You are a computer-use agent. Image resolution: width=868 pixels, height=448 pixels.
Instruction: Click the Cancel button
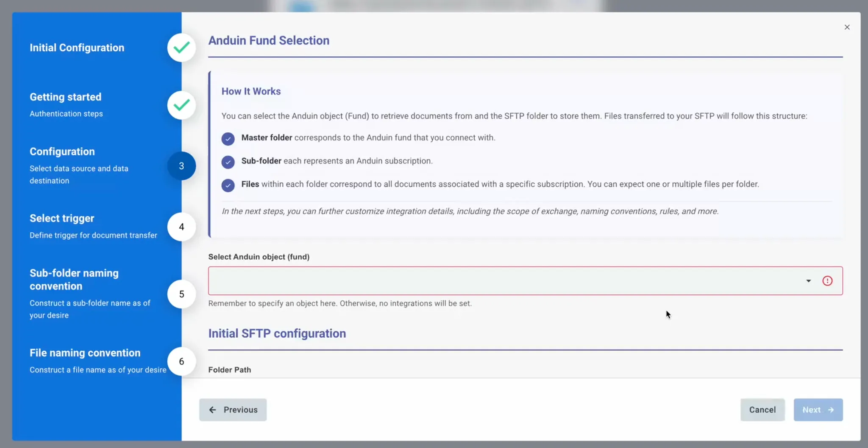[762, 410]
